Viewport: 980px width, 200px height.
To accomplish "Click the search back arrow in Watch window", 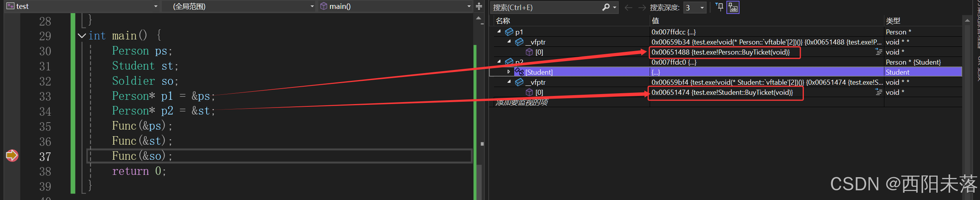I will click(x=628, y=7).
